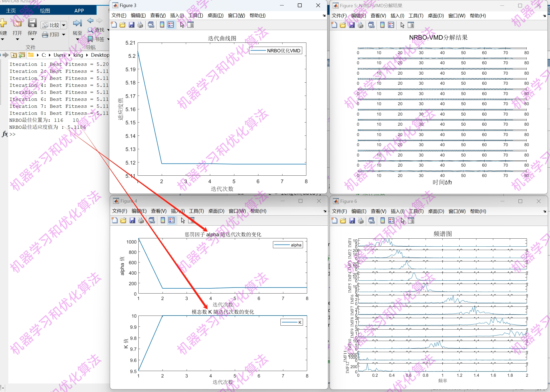
Task: Expand the Compare (比较) dropdown arrow
Action: pyautogui.click(x=64, y=25)
